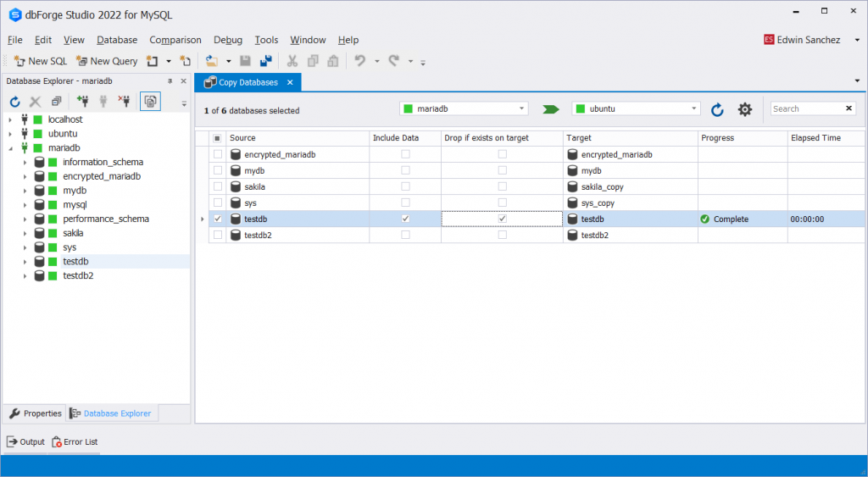Click the Copy icon in main toolbar
The width and height of the screenshot is (868, 477).
tap(313, 61)
